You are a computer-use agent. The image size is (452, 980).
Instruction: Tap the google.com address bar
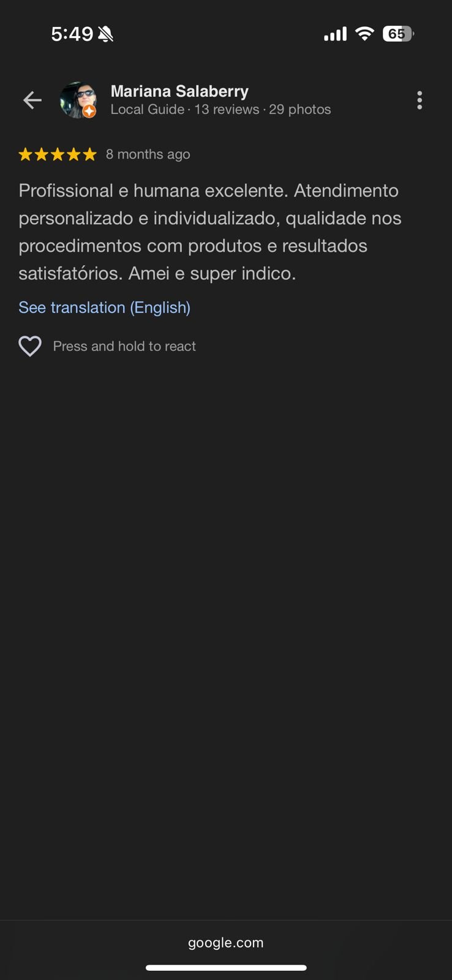[226, 943]
